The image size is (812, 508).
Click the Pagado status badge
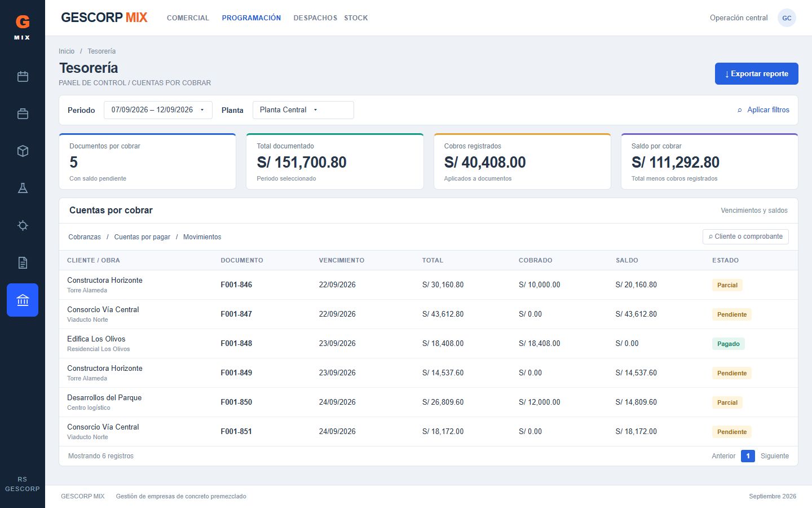pos(728,344)
